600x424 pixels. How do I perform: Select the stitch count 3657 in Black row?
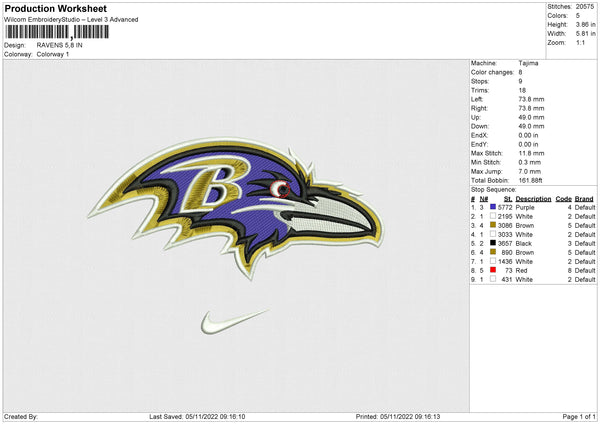(505, 243)
